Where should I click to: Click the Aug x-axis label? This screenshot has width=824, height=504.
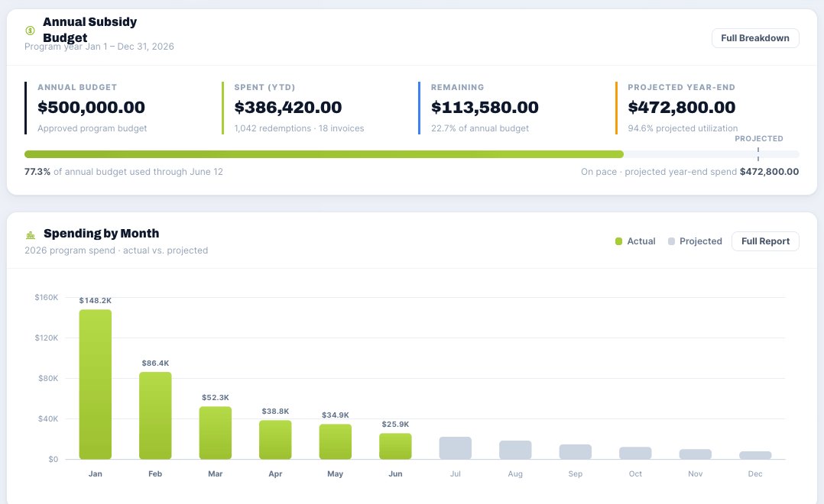click(515, 473)
